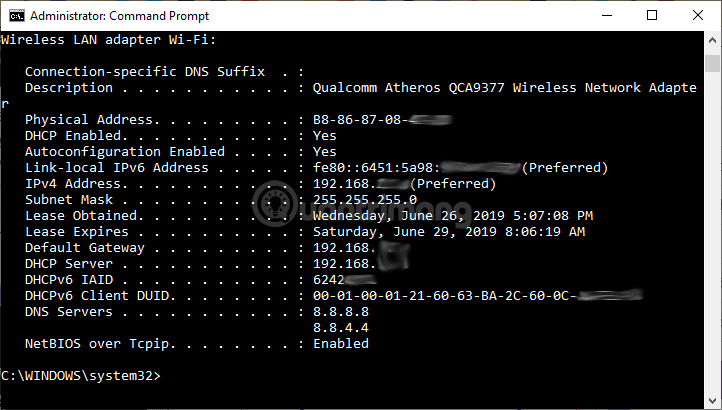Click the scrollbar down arrow
Screen dimensions: 722x410
[712, 401]
